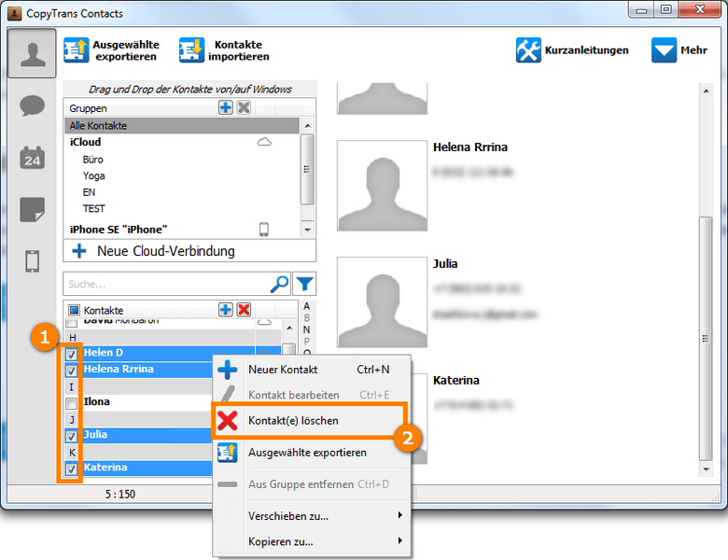The image size is (728, 560).
Task: Open the Notes section icon
Action: 32,209
